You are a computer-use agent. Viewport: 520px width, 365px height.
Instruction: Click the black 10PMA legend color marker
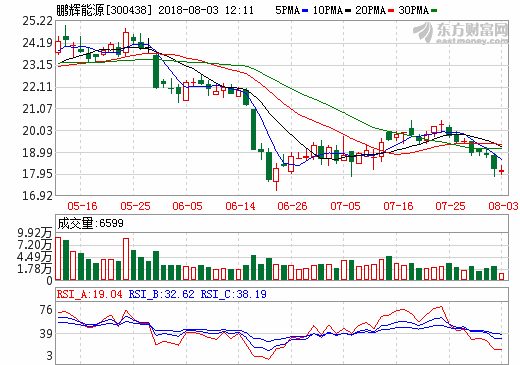[x=348, y=11]
